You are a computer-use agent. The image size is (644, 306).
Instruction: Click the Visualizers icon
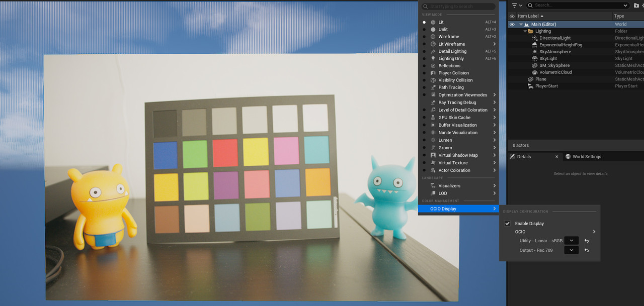pos(433,186)
